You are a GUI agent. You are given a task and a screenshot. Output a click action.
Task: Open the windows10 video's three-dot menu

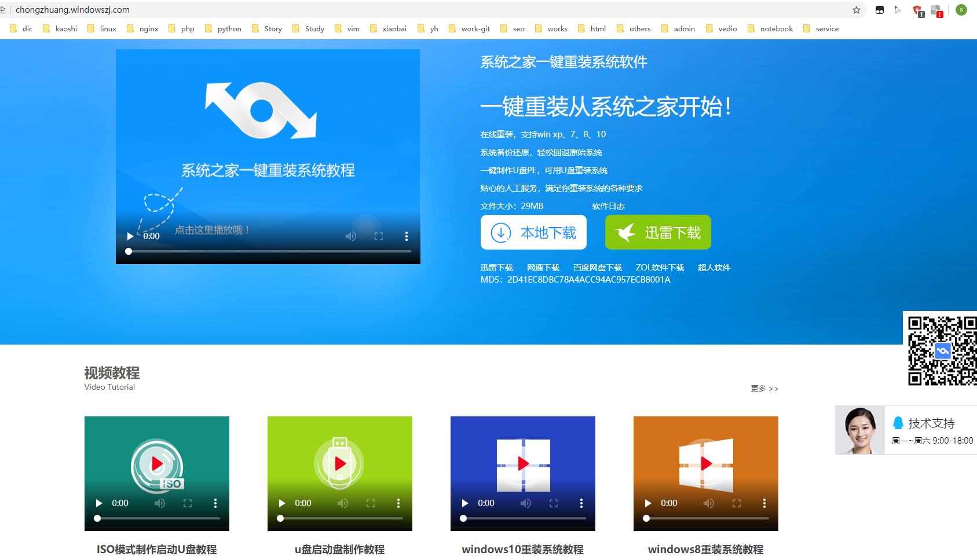581,503
